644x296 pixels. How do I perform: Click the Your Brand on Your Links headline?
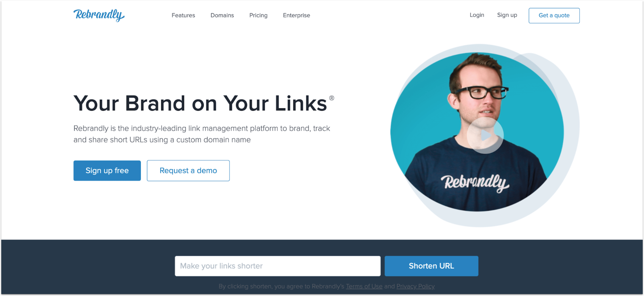(200, 103)
